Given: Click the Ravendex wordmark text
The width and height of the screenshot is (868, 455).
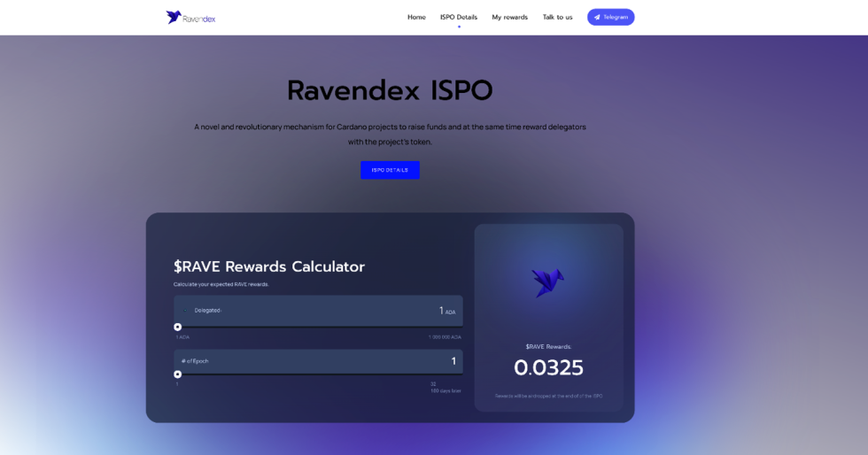Looking at the screenshot, I should coord(199,19).
